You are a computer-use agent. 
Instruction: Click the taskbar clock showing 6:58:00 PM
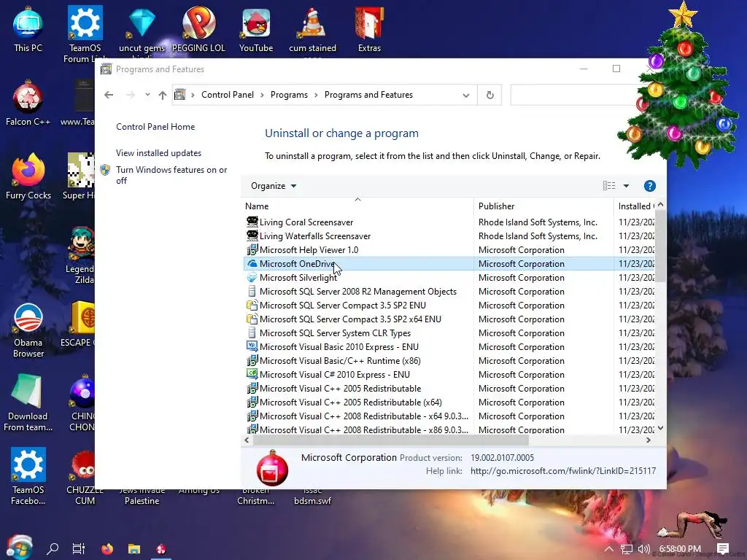(680, 549)
